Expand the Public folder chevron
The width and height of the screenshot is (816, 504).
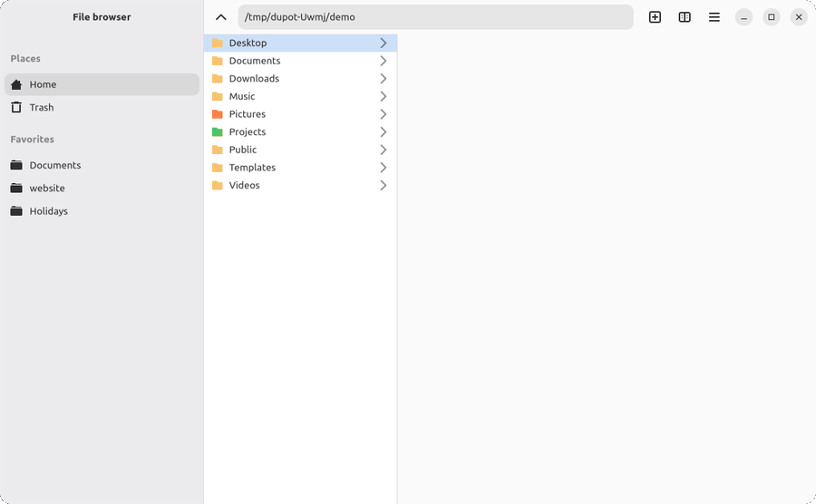coord(383,150)
